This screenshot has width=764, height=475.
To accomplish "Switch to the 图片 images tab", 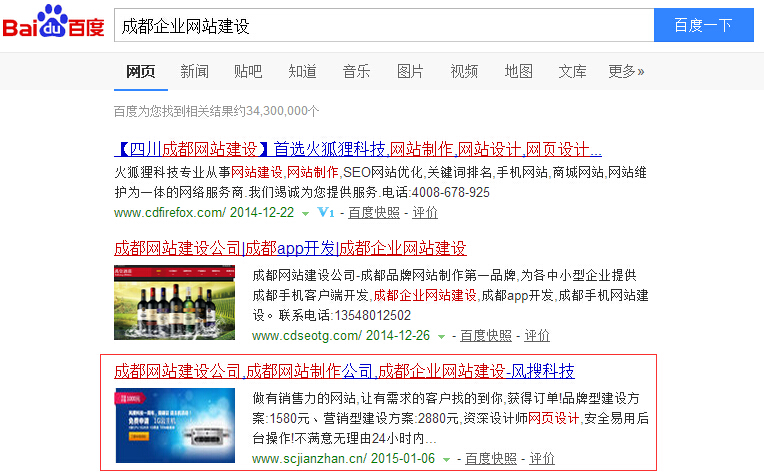I will coord(410,71).
